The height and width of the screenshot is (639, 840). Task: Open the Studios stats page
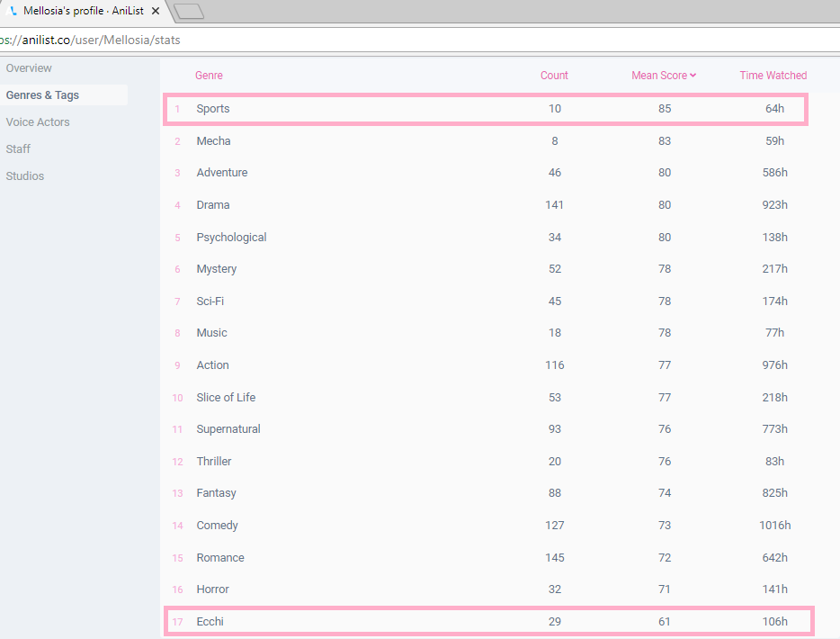click(25, 176)
